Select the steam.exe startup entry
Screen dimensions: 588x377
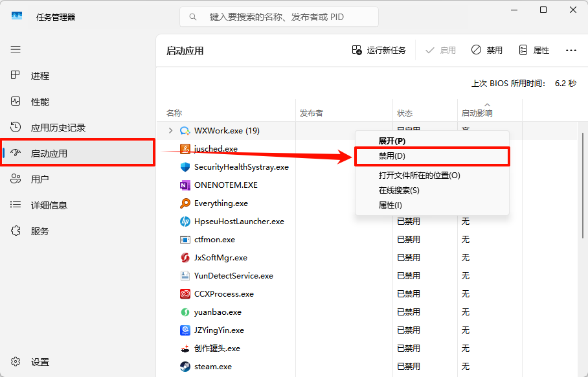(213, 367)
